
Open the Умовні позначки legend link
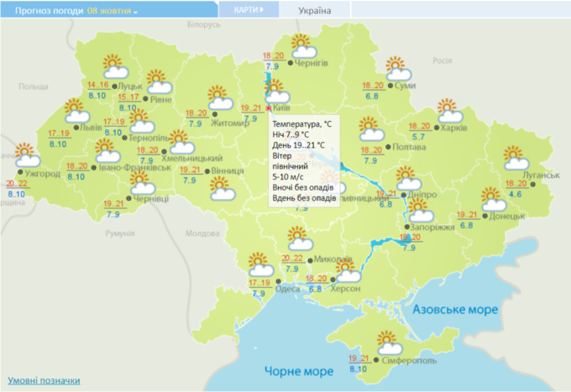coord(44,381)
